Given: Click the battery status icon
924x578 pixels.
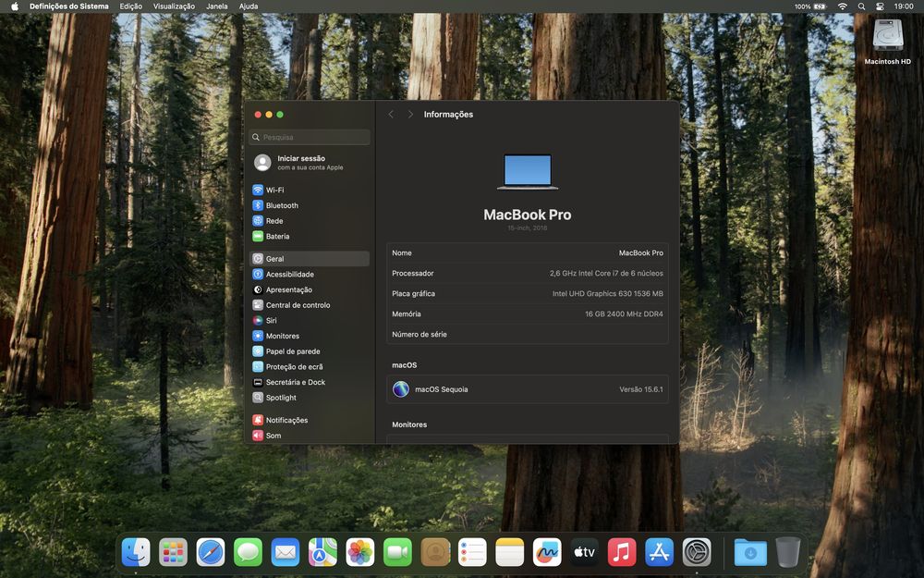Looking at the screenshot, I should point(820,6).
